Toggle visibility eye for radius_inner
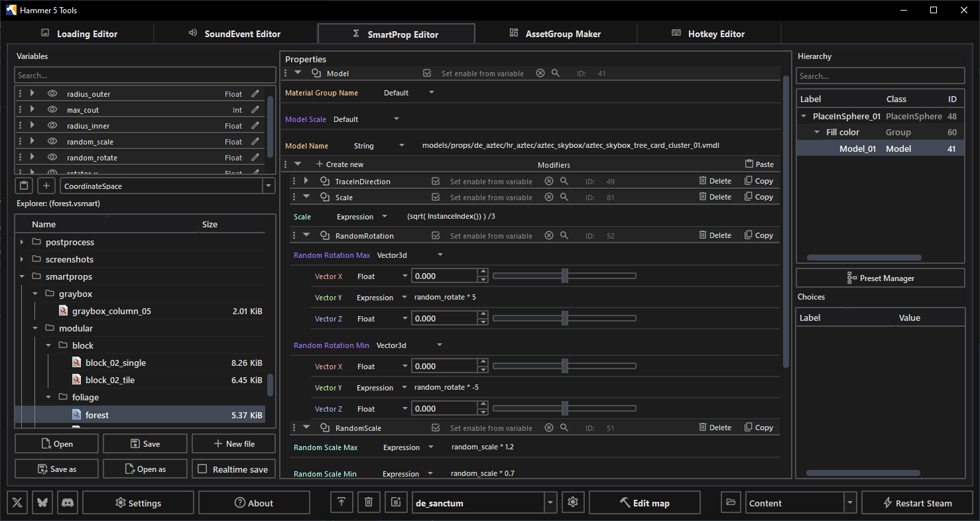Screen dimensions: 980x521 pyautogui.click(x=52, y=126)
